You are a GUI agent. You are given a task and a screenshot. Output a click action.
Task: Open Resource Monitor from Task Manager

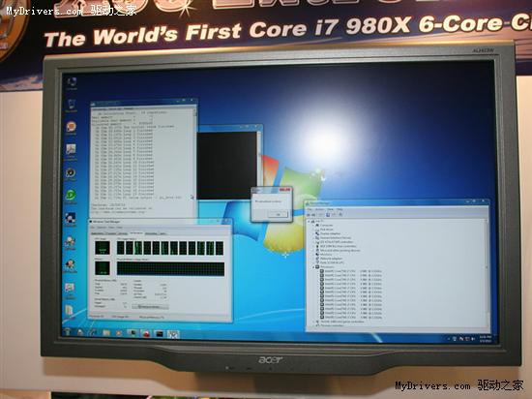tap(150, 307)
